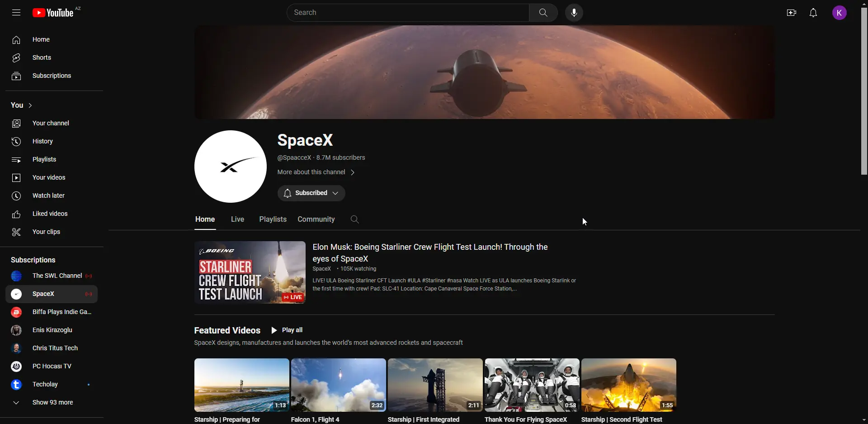This screenshot has width=868, height=424.
Task: Click the Featured Videos description text
Action: point(329,343)
